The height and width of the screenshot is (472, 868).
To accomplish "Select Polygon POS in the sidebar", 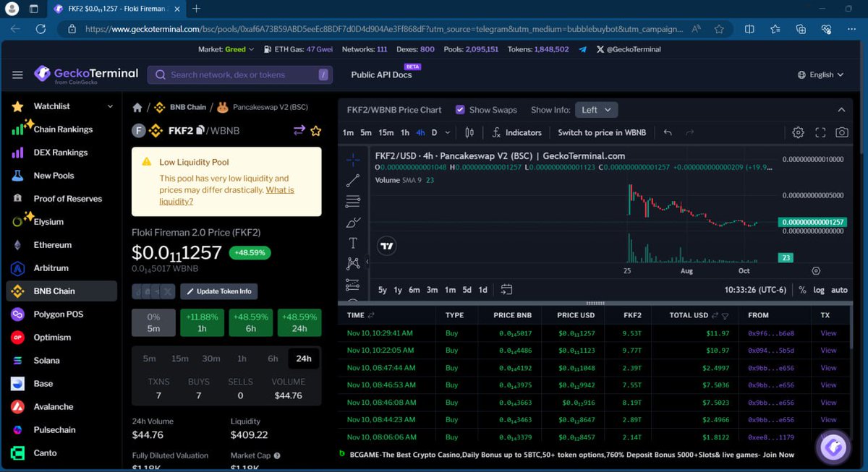I will [59, 314].
